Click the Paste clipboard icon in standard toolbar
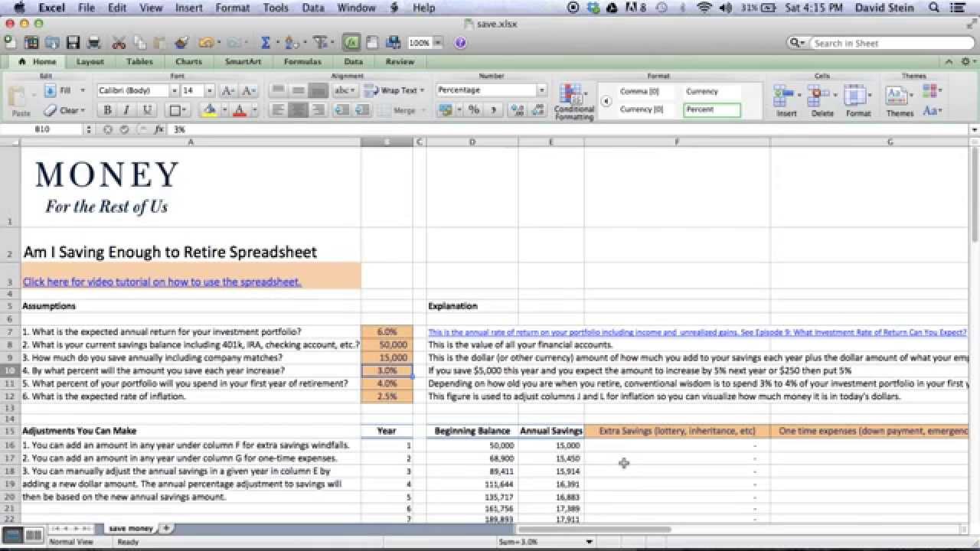 [x=160, y=43]
